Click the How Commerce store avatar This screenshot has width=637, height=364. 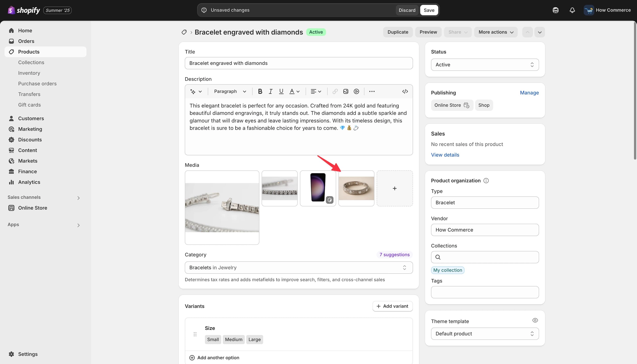[589, 10]
